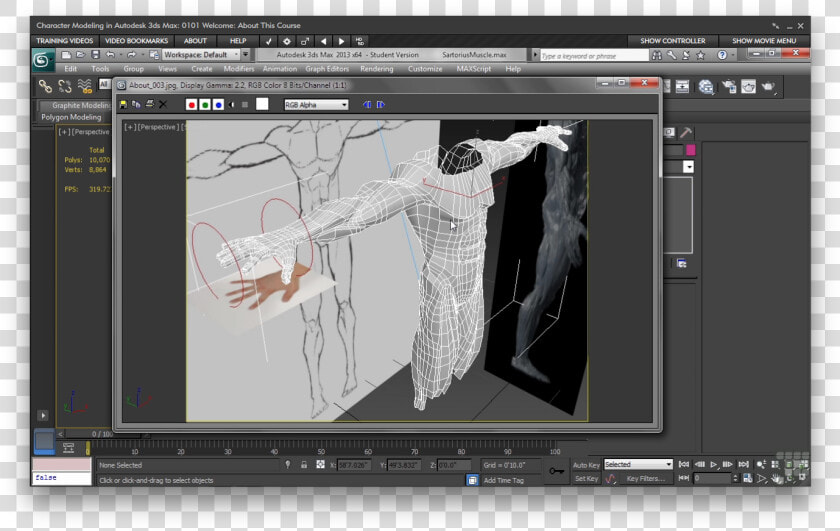
Task: Open the Edit menu
Action: [71, 69]
